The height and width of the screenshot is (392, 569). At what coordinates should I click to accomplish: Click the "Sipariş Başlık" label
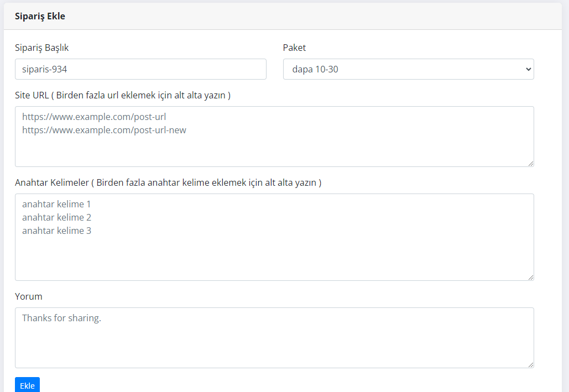coord(42,48)
